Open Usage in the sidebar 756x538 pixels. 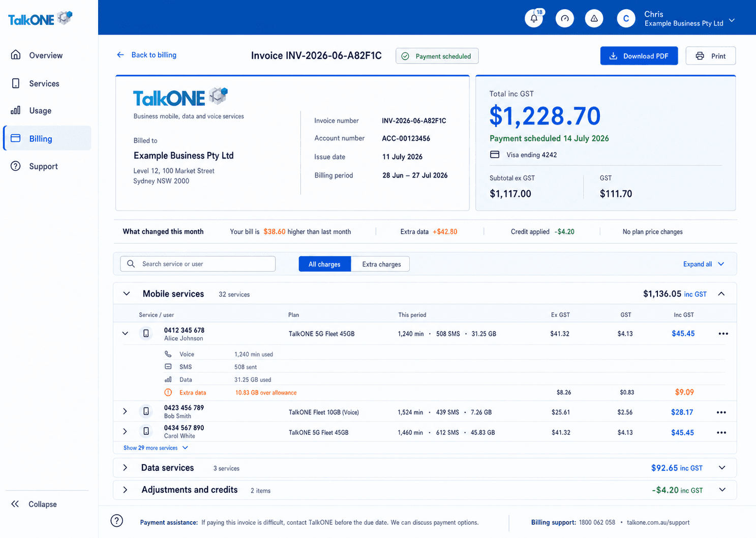pos(47,110)
